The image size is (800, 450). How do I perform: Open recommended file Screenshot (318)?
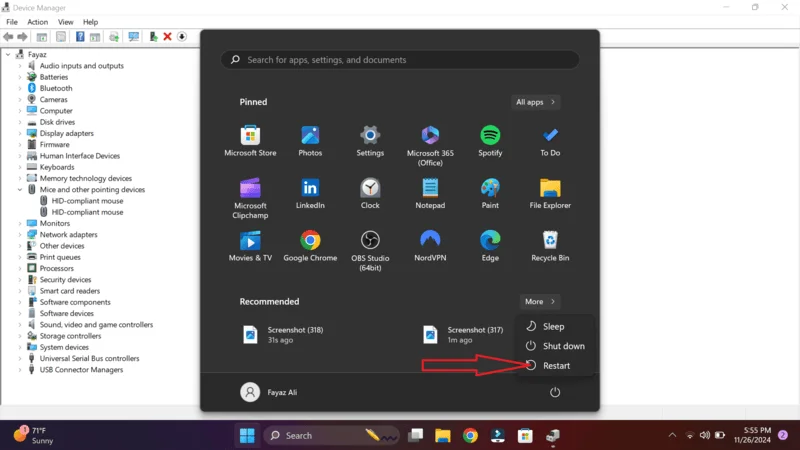[283, 335]
